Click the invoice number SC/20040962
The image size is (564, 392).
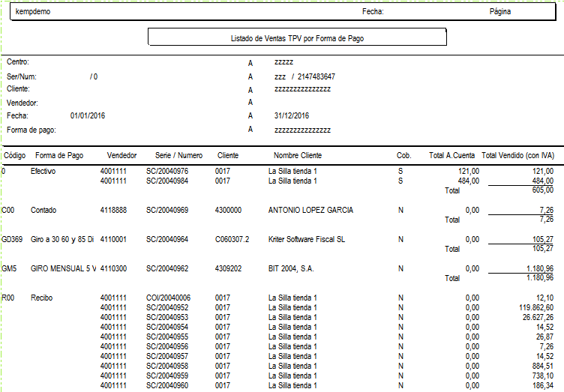167,269
